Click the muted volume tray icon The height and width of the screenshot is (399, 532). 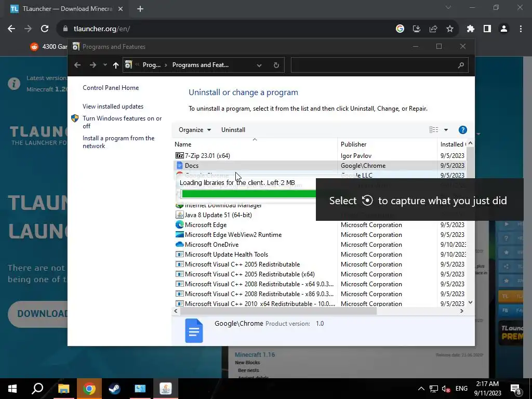point(446,389)
